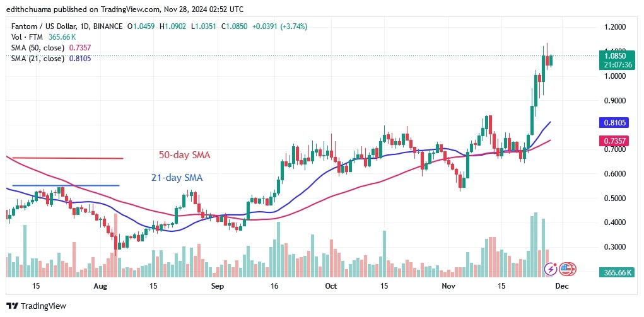Viewport: 644px width, 317px height.
Task: Click the green 1.0850 current price tag
Action: (x=615, y=61)
